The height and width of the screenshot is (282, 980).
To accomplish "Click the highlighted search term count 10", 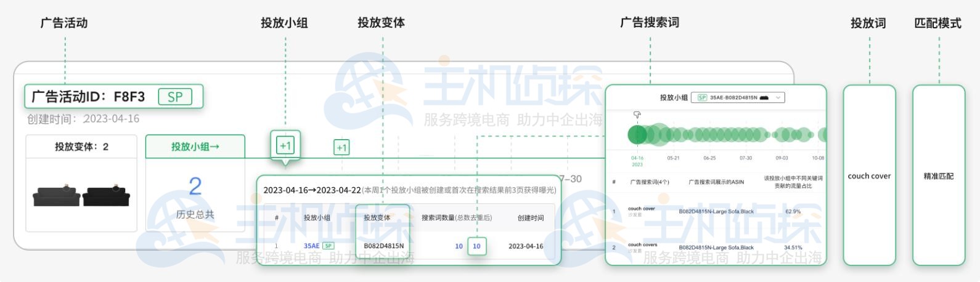I will coord(476,246).
